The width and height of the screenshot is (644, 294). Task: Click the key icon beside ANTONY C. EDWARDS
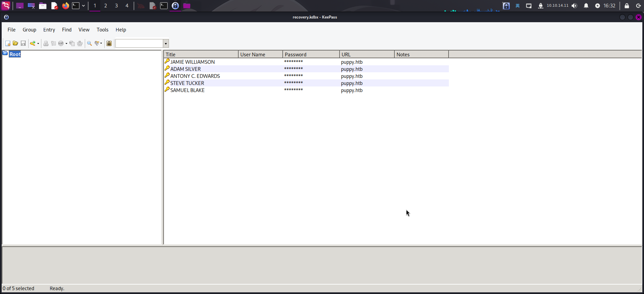tap(167, 75)
